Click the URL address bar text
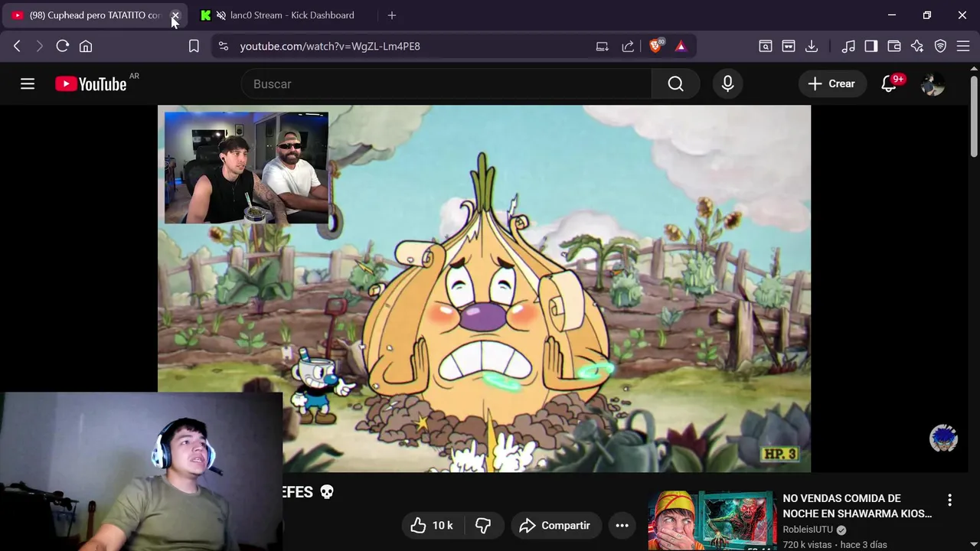This screenshot has height=551, width=980. 330,46
